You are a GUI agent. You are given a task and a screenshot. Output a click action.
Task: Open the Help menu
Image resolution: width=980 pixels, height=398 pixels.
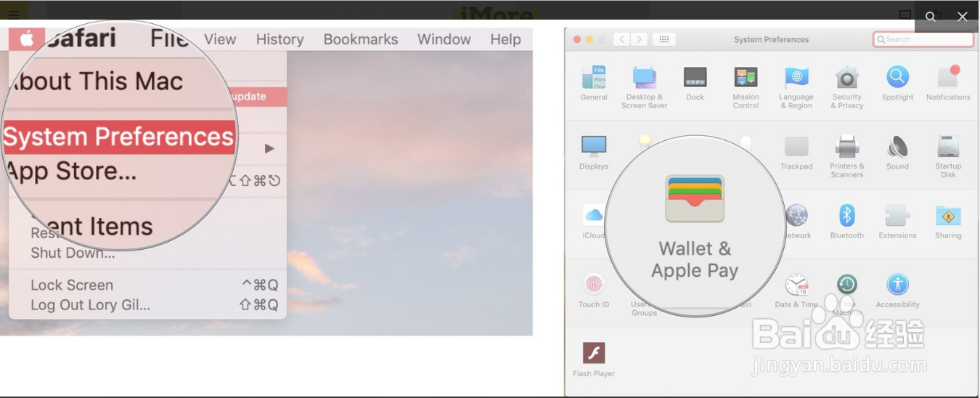tap(505, 39)
